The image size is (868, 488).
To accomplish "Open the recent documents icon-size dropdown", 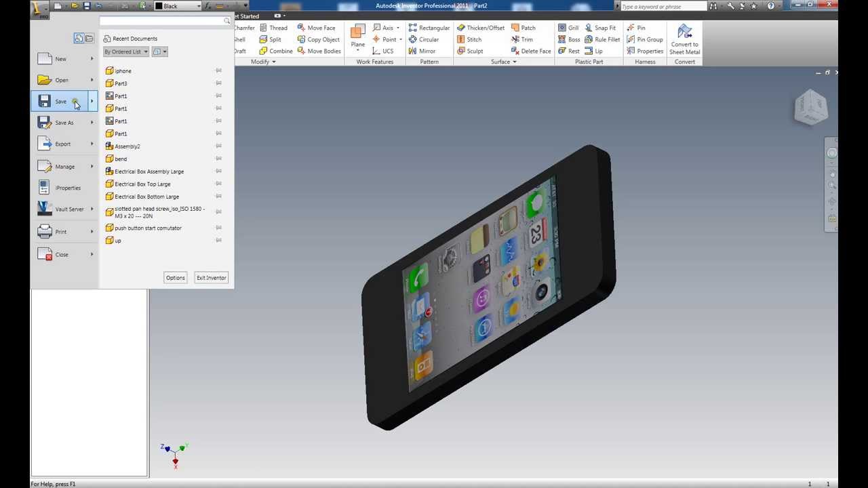I will click(159, 52).
